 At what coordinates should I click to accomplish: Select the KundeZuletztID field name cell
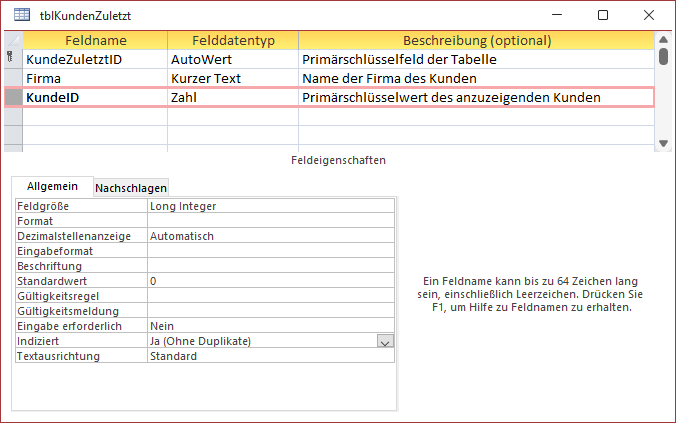95,59
